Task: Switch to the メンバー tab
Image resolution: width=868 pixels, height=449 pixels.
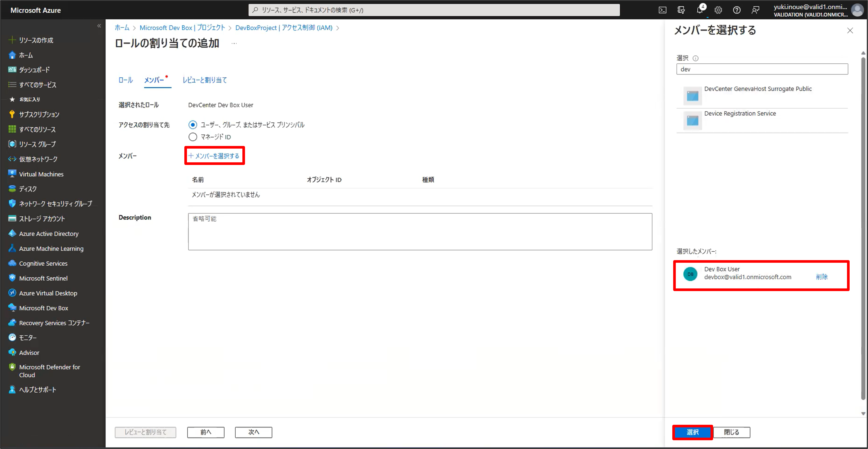Action: pyautogui.click(x=154, y=80)
